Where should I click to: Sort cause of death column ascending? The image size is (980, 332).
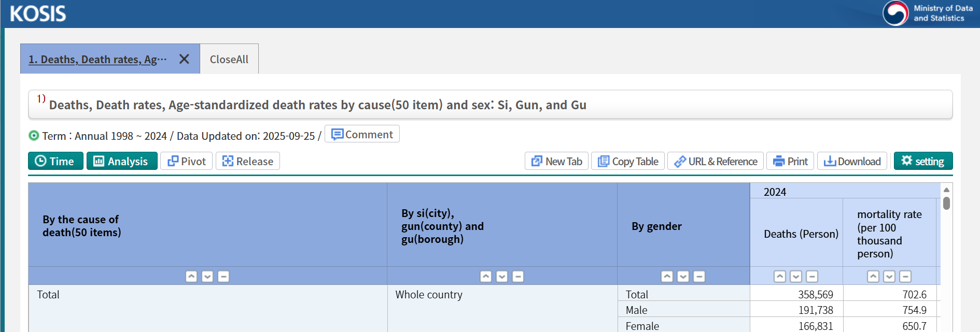191,277
